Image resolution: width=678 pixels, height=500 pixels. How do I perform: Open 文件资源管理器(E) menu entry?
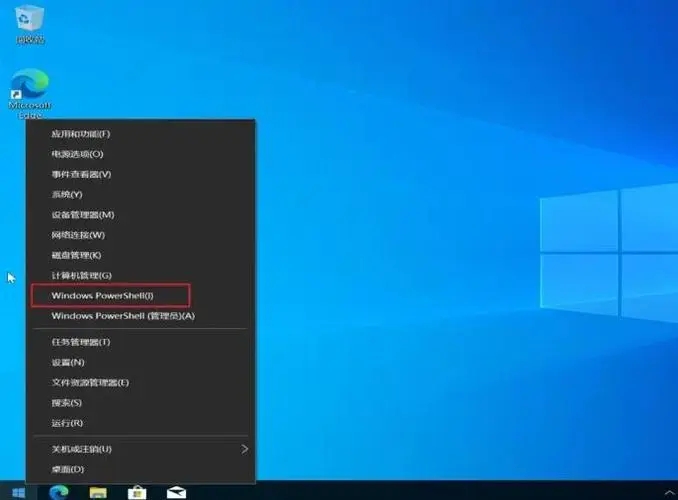click(x=90, y=382)
